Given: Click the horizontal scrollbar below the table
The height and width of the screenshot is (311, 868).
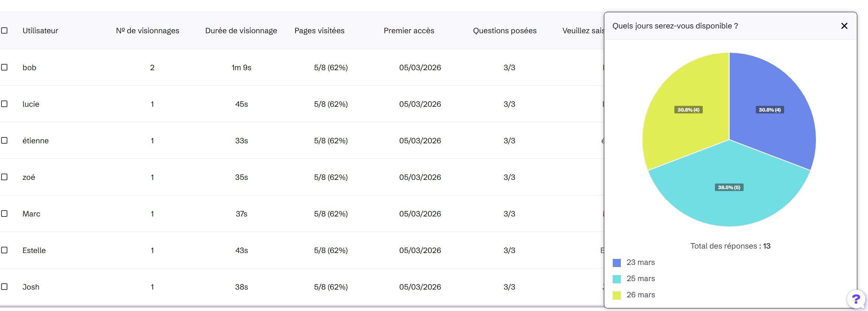Looking at the screenshot, I should point(295,306).
